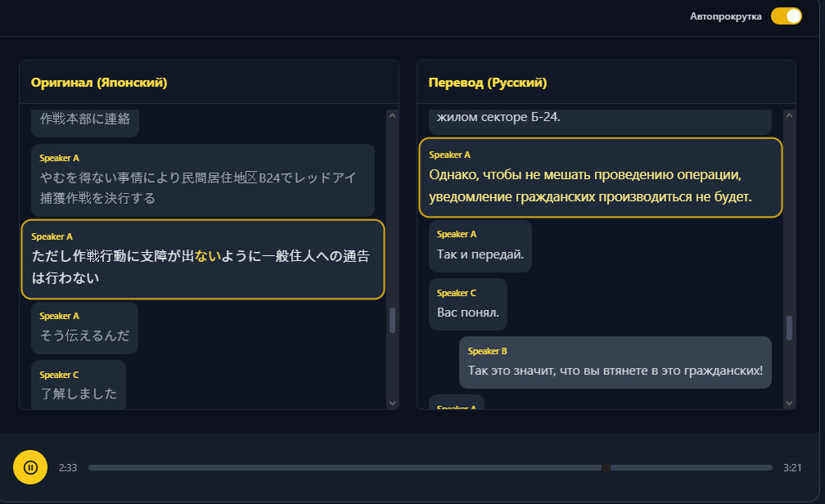Click the Russian panel scrollbar thumb
825x504 pixels.
[789, 327]
